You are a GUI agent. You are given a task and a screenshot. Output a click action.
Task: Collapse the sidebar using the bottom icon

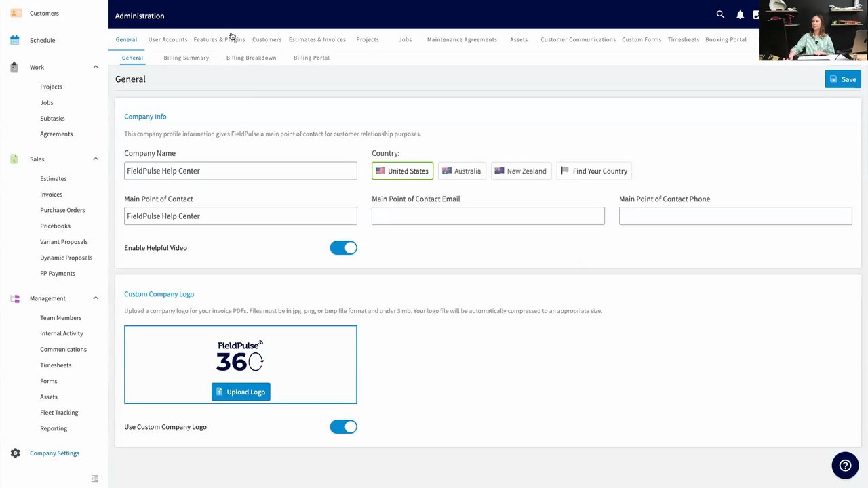coord(95,479)
